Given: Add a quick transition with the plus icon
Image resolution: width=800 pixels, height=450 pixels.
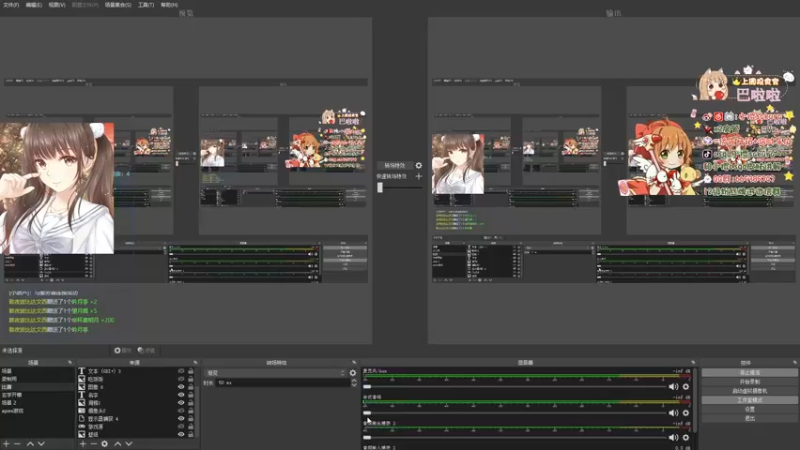Looking at the screenshot, I should (x=418, y=176).
